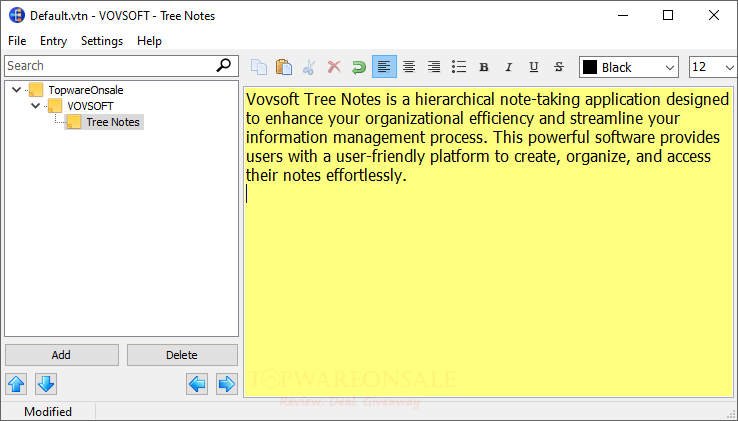Viewport: 738px width, 421px height.
Task: Click the search magnifier icon
Action: 224,65
